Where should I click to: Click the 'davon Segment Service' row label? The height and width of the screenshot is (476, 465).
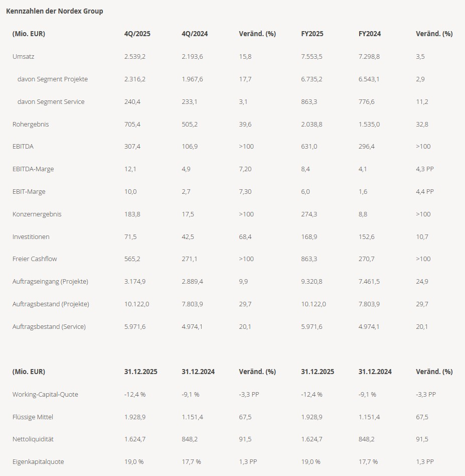click(x=51, y=102)
